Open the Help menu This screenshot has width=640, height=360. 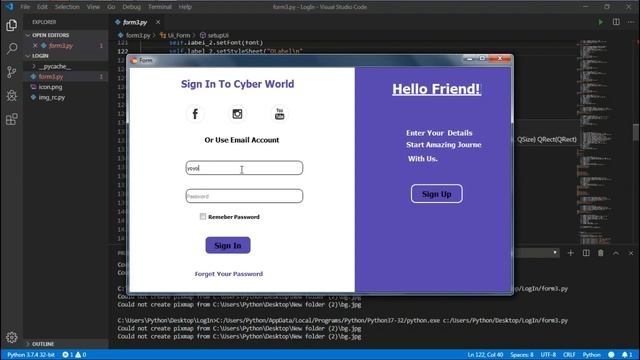(x=185, y=7)
